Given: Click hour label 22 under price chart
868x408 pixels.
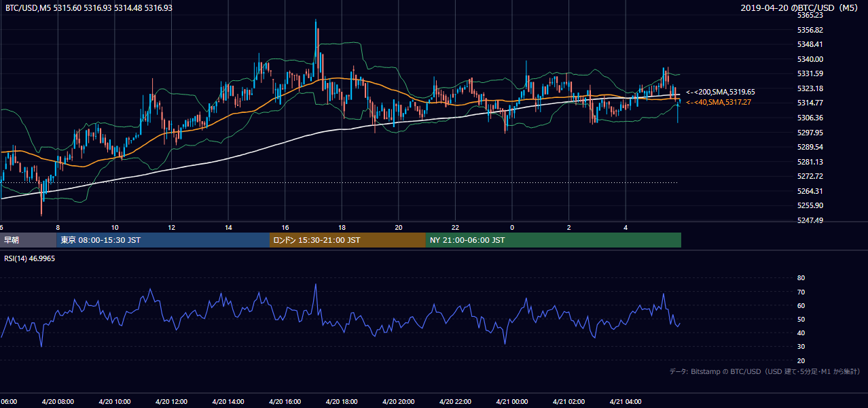Looking at the screenshot, I should 456,228.
